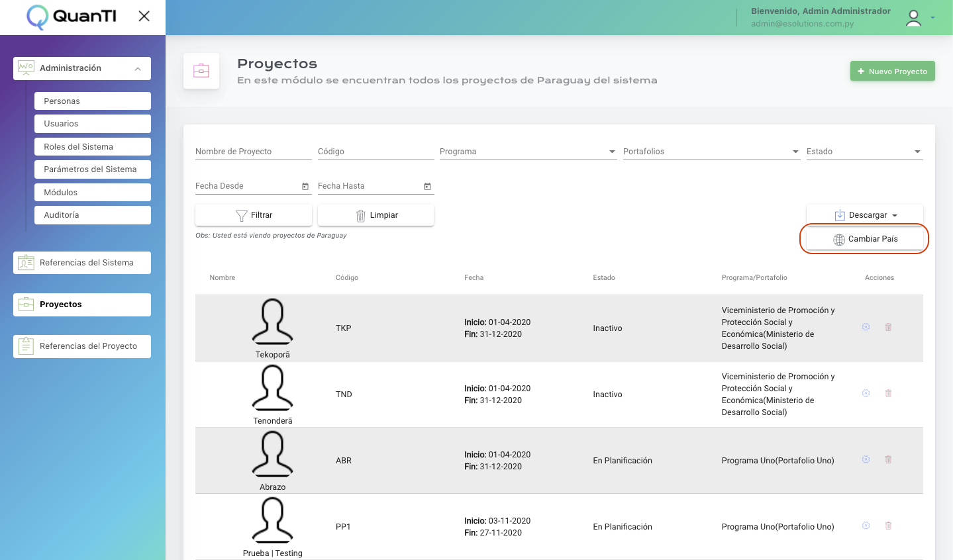953x560 pixels.
Task: Close the sidebar with the X icon
Action: coord(144,16)
